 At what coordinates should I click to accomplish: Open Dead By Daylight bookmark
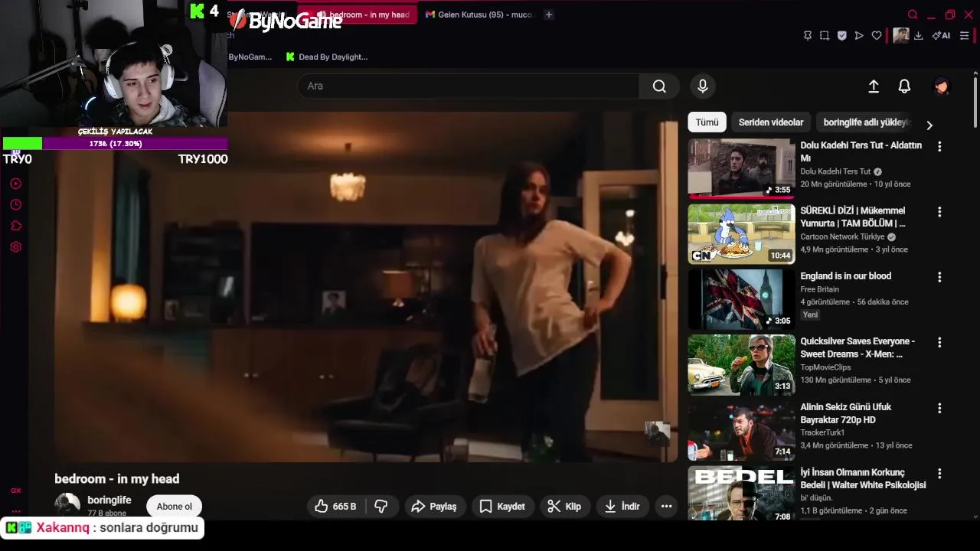point(326,57)
